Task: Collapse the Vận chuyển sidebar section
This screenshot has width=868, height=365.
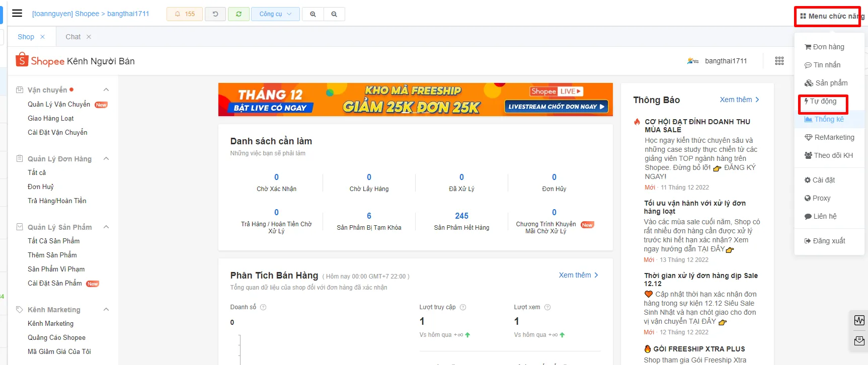Action: point(106,89)
